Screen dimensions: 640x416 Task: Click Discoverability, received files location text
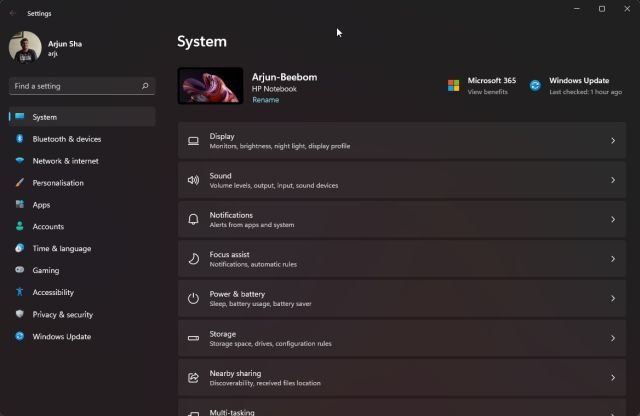[265, 383]
